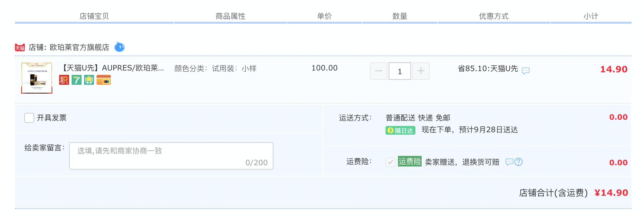644x217 pixels.
Task: Increase quantity with the plus button
Action: tap(421, 71)
